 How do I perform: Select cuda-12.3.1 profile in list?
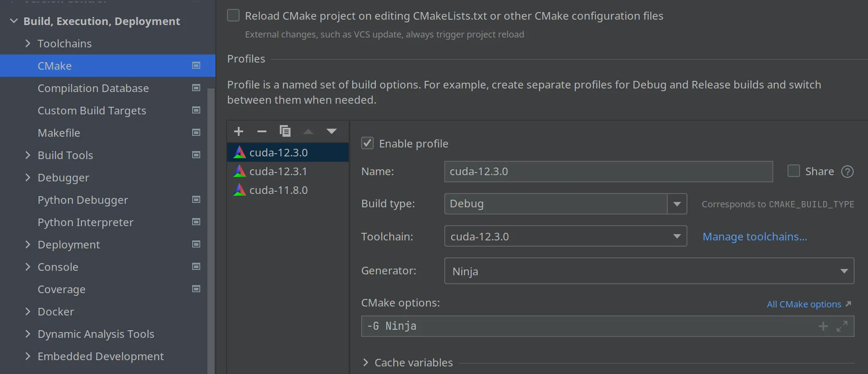[288, 171]
